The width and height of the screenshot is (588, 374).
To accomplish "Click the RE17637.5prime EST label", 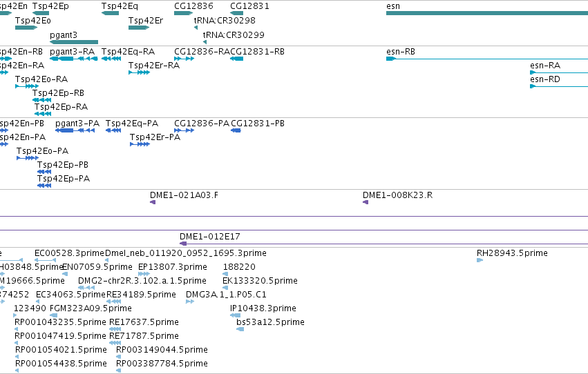I will 144,322.
